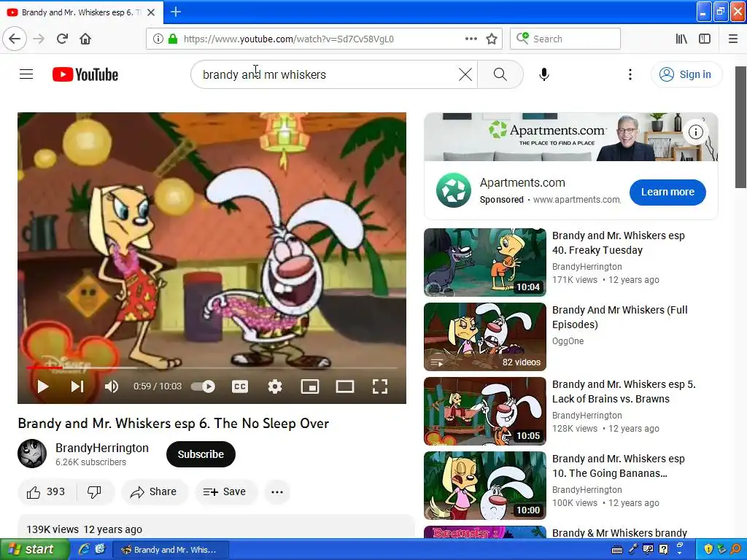Screen dimensions: 747x560
Task: Click Learn more on Apartments.com ad
Action: click(667, 192)
